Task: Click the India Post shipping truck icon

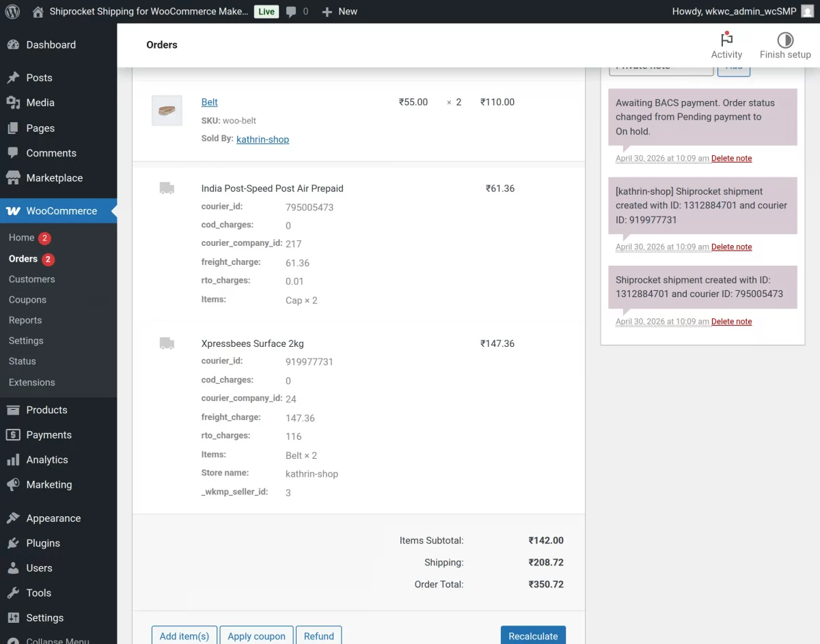Action: (x=167, y=188)
